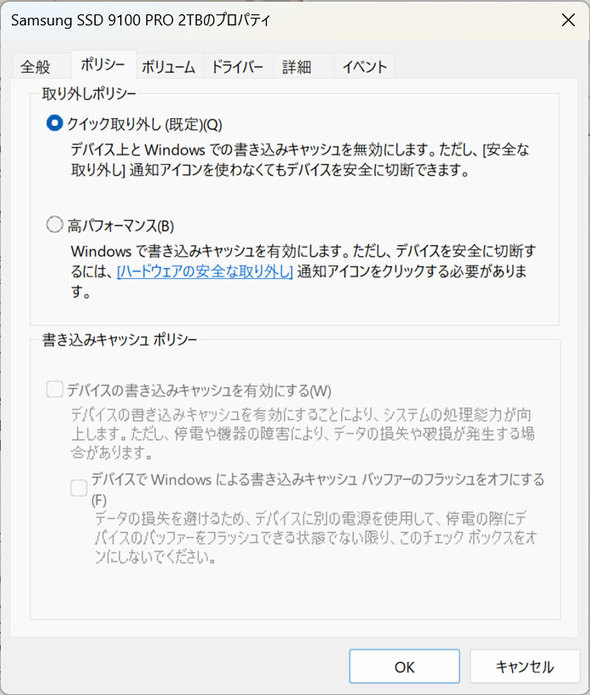
Task: Switch to the 全般 tab
Action: point(35,67)
